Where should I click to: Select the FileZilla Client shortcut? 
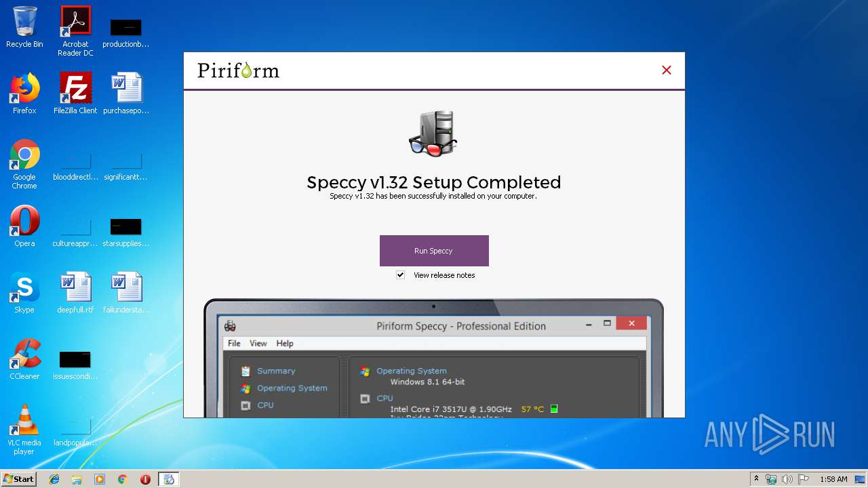(x=75, y=94)
